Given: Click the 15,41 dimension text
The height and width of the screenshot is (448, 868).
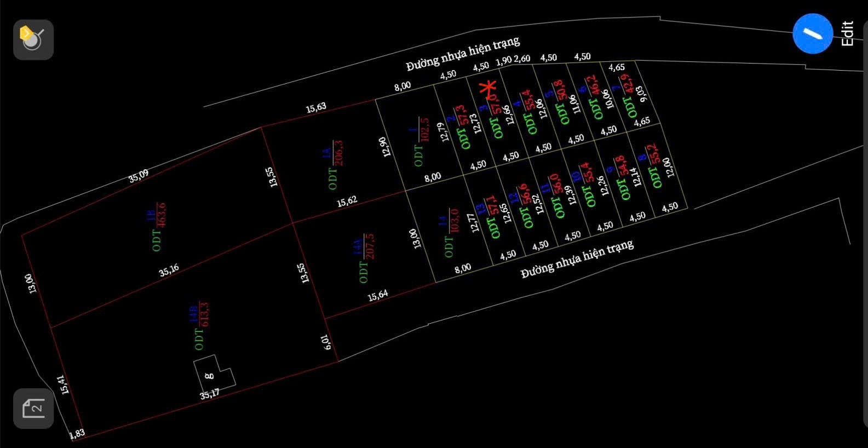Looking at the screenshot, I should [x=64, y=384].
